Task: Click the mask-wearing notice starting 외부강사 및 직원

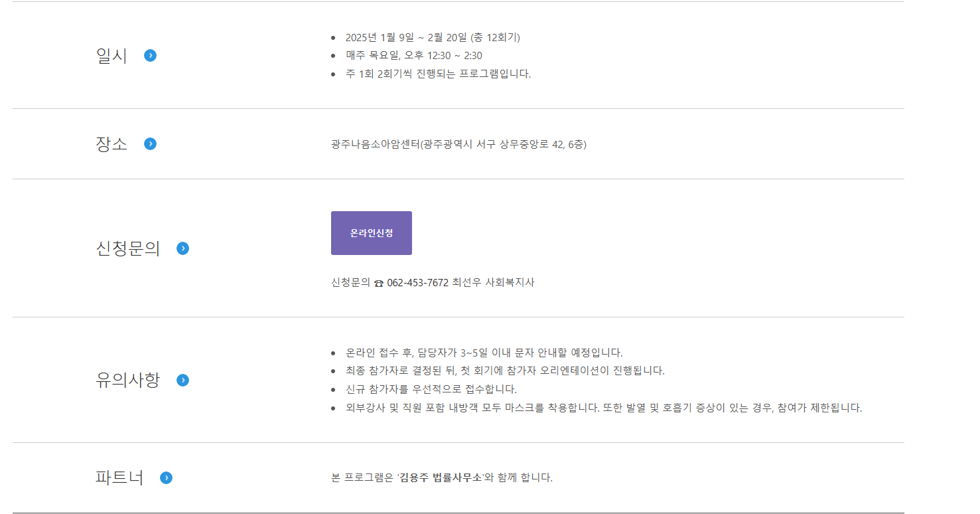Action: coord(603,408)
